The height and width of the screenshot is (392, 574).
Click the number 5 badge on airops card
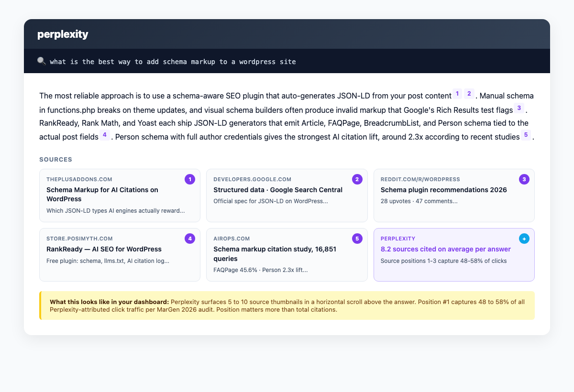357,239
